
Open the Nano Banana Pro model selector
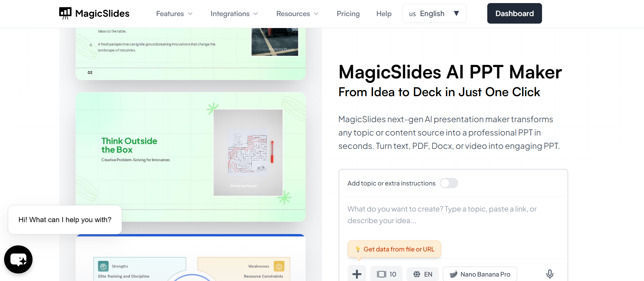480,274
